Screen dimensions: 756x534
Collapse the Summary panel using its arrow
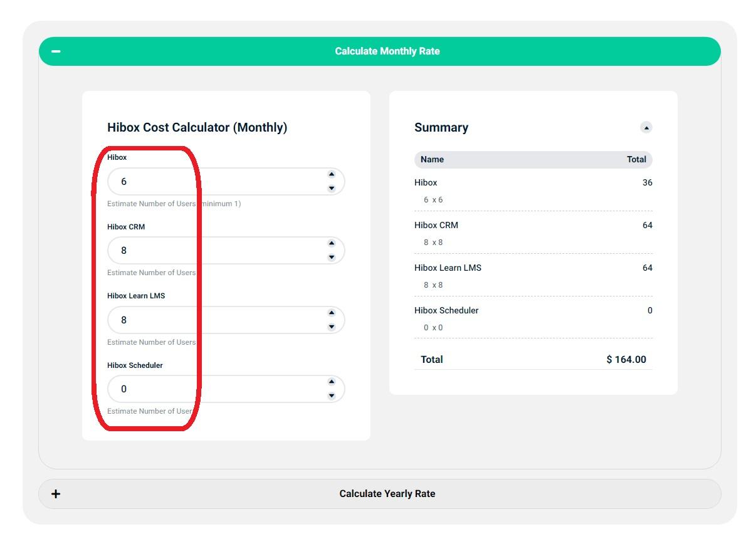point(646,127)
